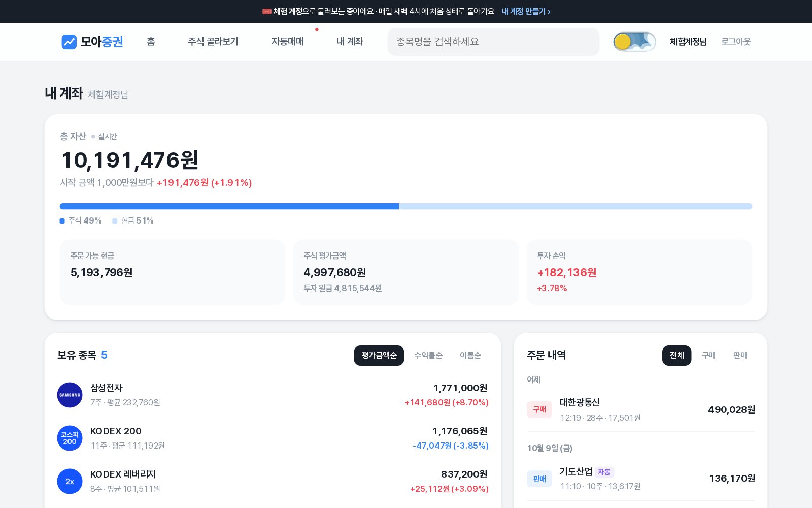This screenshot has height=508, width=812.
Task: Click 136,170원 order amount
Action: click(732, 478)
